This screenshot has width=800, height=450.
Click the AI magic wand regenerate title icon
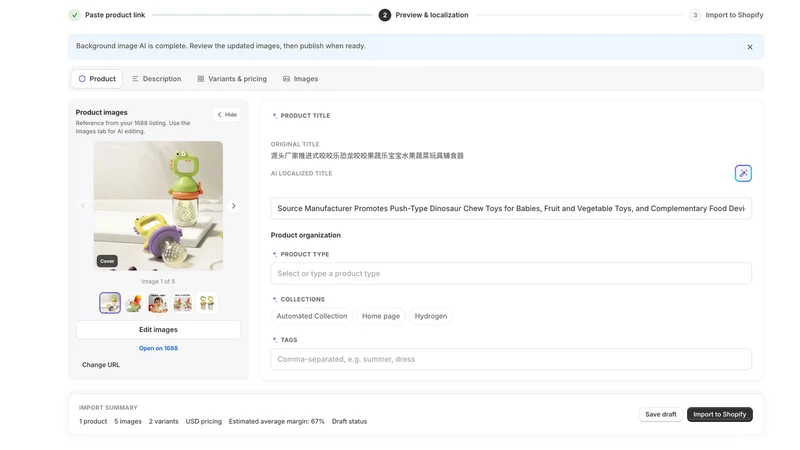click(743, 173)
